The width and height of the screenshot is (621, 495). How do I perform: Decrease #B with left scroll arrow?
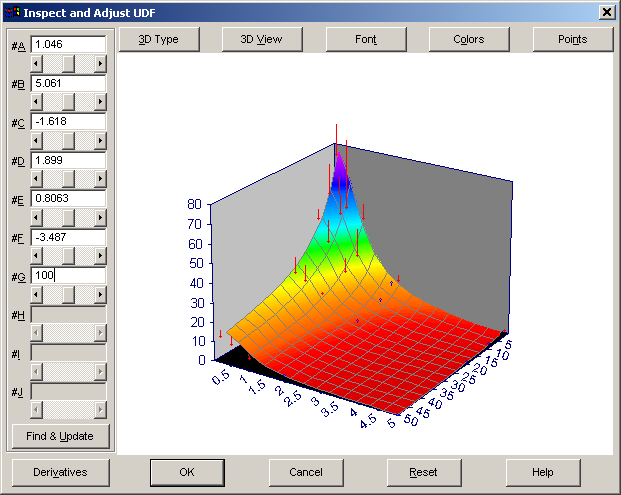[x=36, y=102]
